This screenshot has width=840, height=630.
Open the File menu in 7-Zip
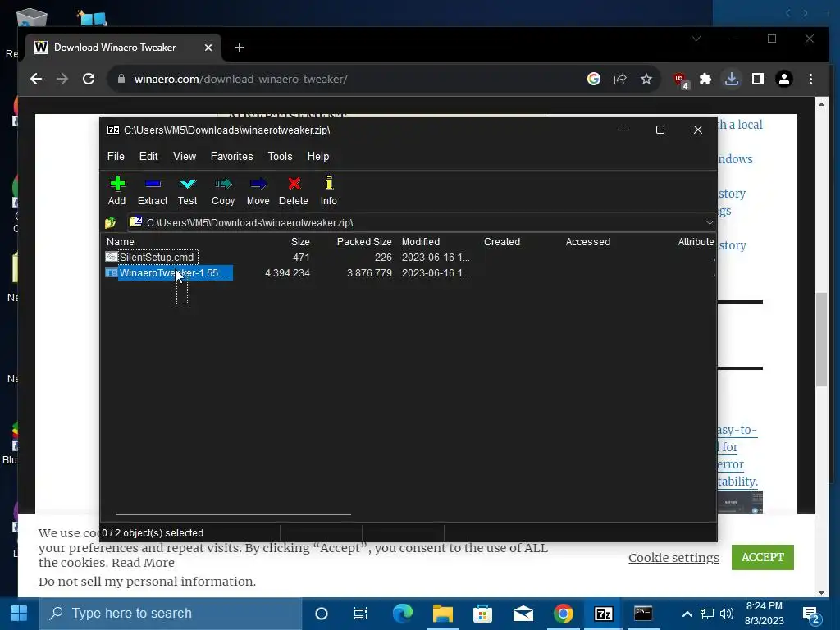pyautogui.click(x=116, y=157)
